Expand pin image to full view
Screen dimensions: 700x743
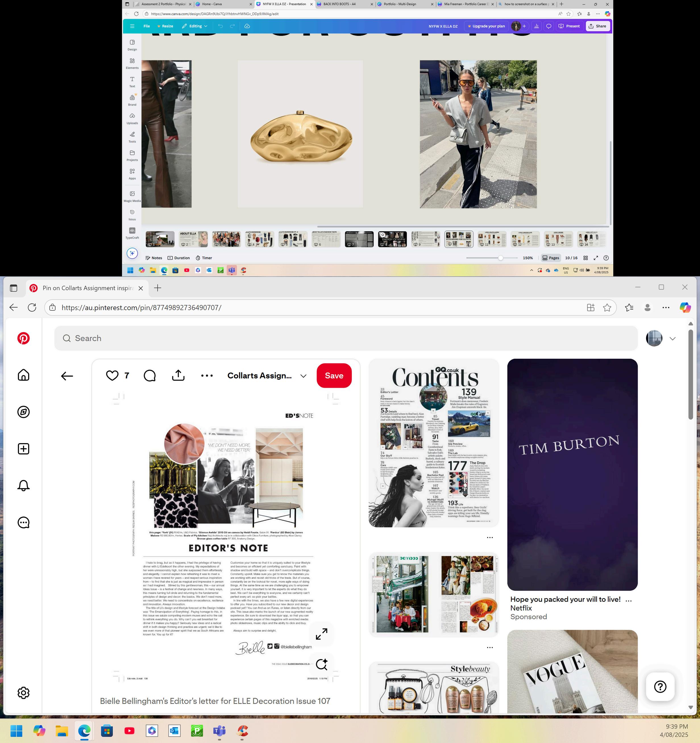click(321, 634)
